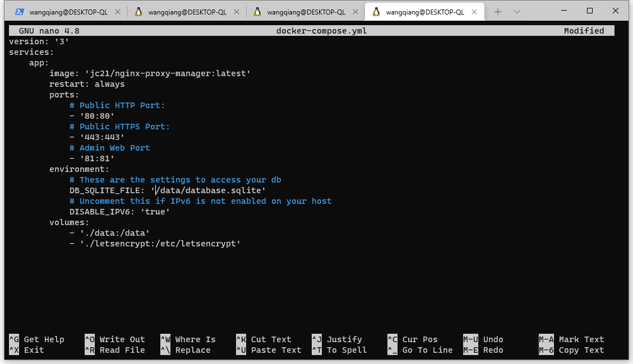Click the penguin icon on the active fourth tab
This screenshot has width=633, height=364.
coord(376,12)
